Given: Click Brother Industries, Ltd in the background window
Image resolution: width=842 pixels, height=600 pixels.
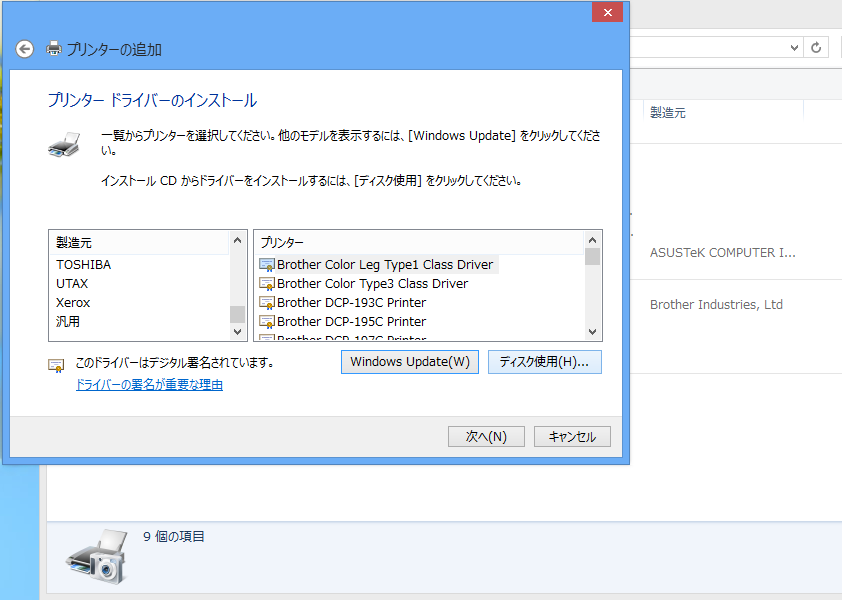Looking at the screenshot, I should 716,305.
